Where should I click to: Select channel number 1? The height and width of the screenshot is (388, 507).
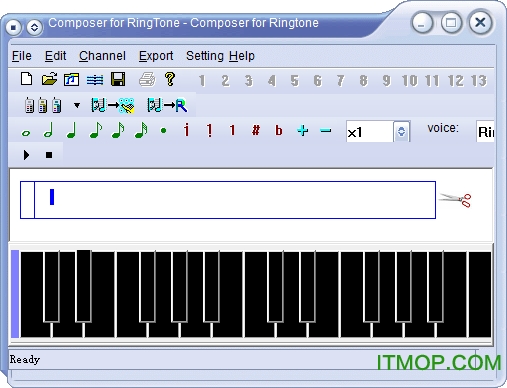(x=202, y=81)
